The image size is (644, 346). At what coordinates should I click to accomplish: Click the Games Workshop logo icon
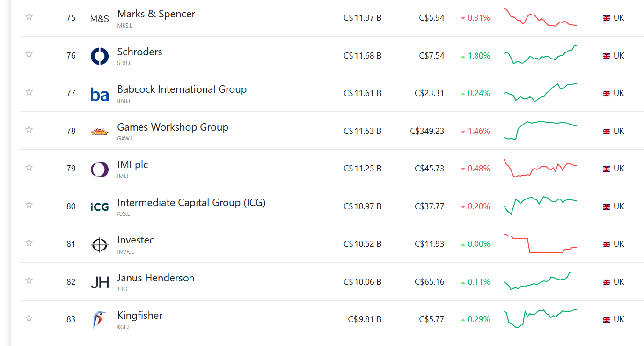point(100,132)
